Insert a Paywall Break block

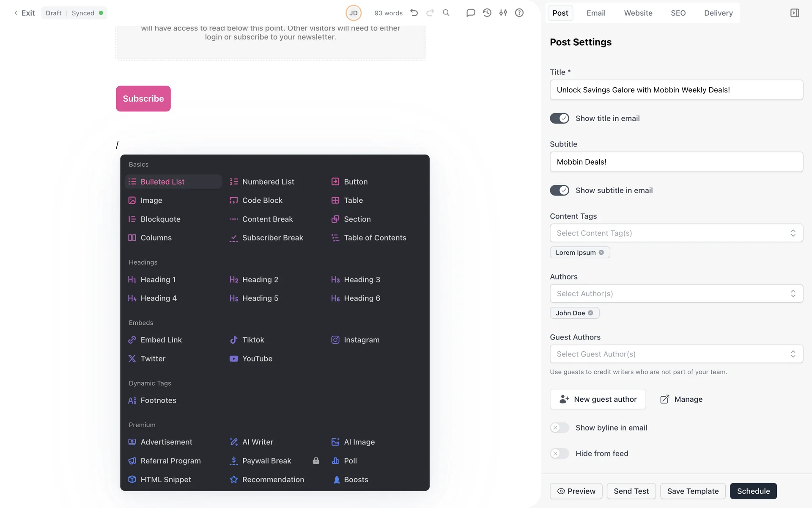point(266,461)
